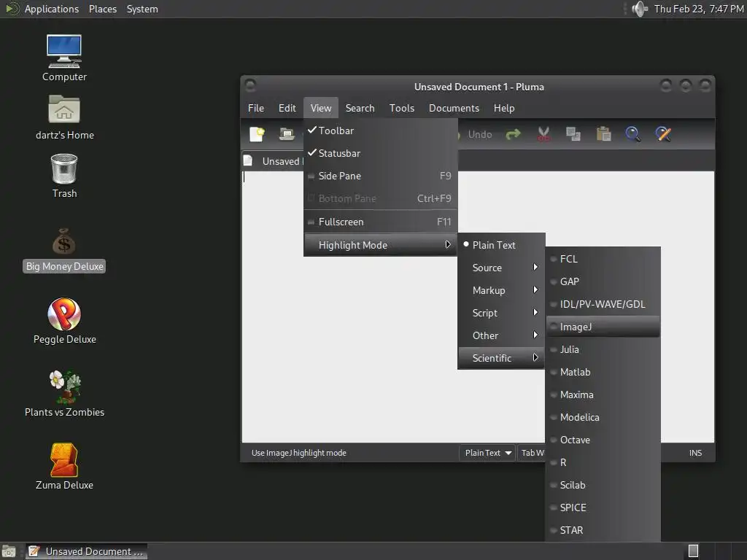Click the Copy toolbar icon

[x=573, y=134]
